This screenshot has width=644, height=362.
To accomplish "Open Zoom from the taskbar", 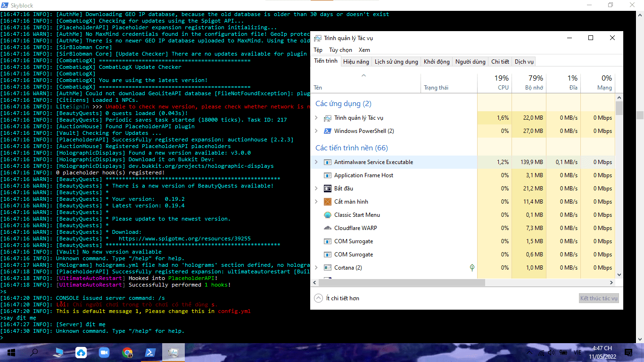I will 104,353.
